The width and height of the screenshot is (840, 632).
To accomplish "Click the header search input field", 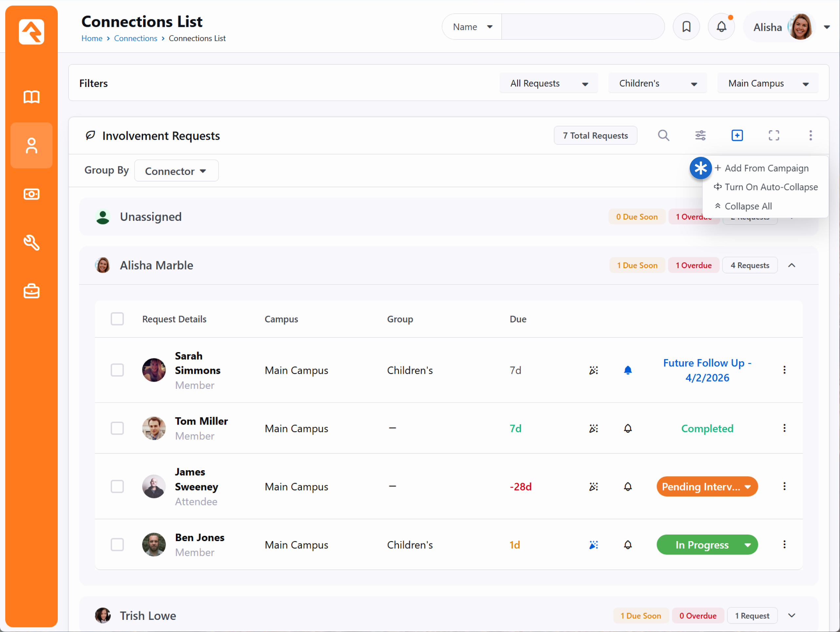I will coord(582,27).
